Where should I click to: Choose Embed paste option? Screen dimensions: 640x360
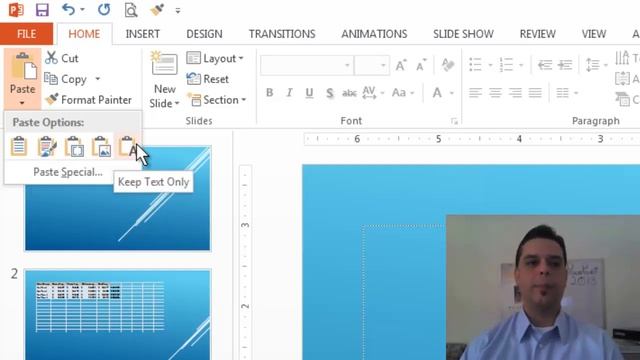tap(74, 146)
